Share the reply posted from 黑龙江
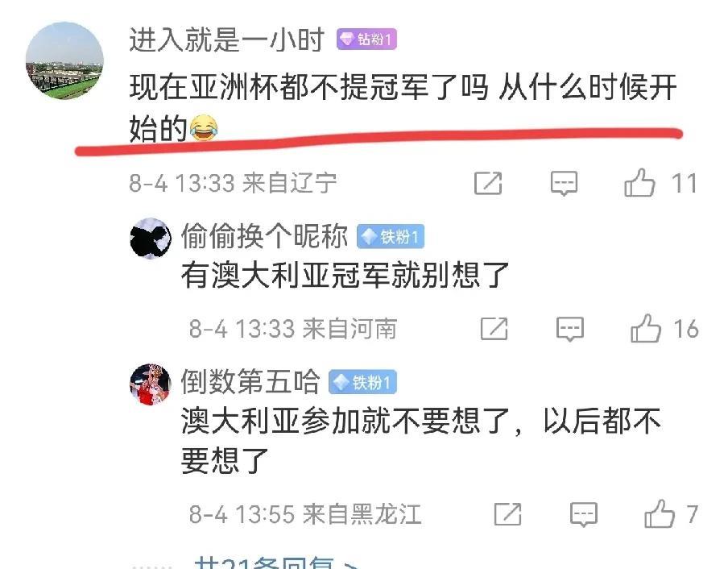This screenshot has width=728, height=569. [508, 513]
